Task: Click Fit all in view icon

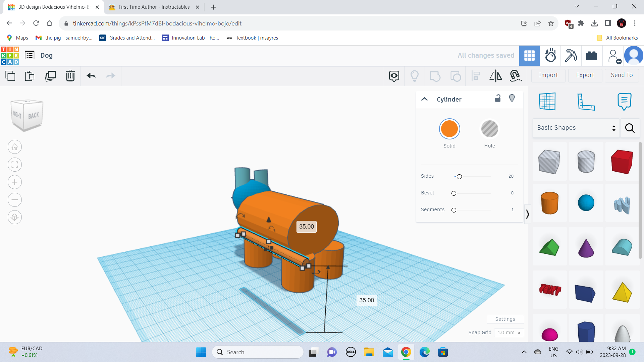Action: [x=15, y=165]
